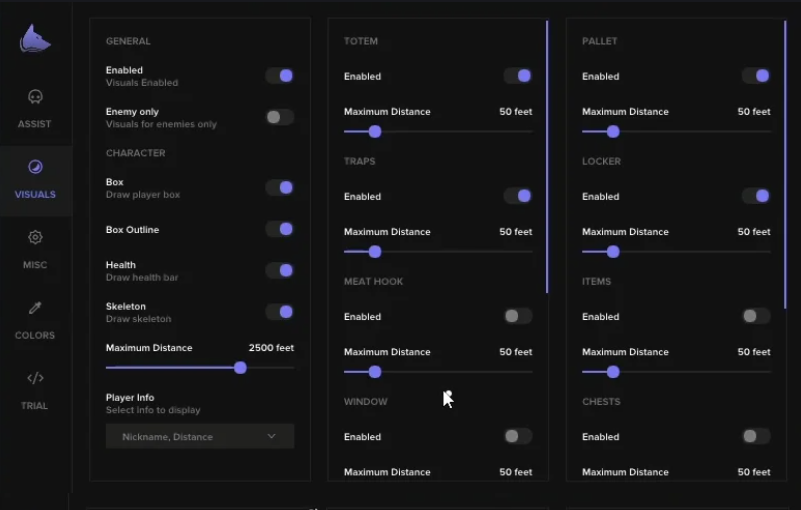The image size is (801, 510).
Task: Click the wolf logo icon
Action: click(x=35, y=39)
